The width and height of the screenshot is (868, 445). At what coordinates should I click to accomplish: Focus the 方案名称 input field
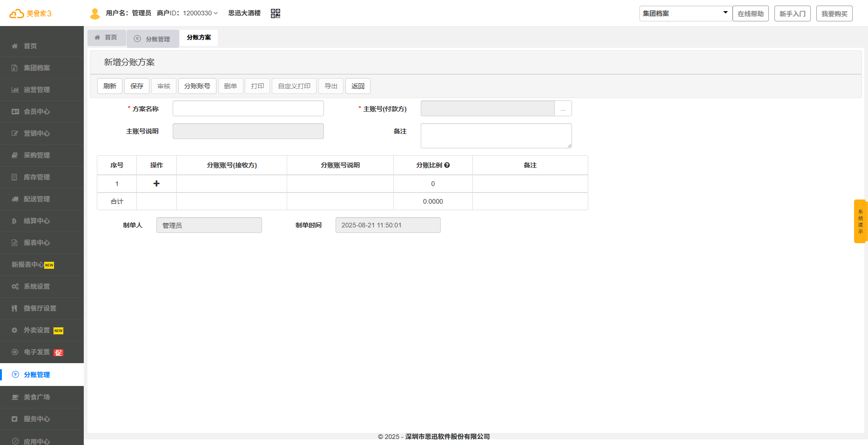[248, 109]
